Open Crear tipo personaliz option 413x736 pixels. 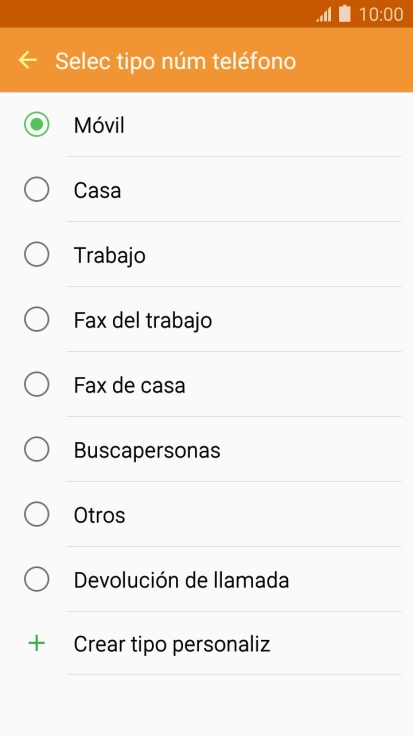pos(206,644)
